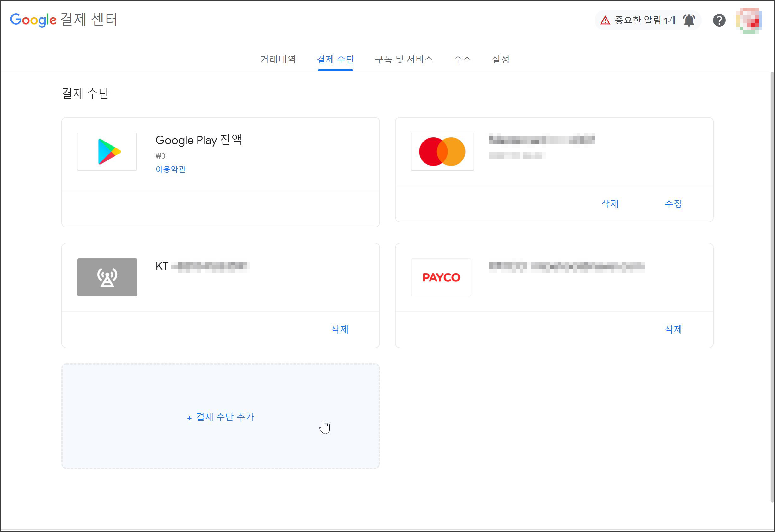Click the Google Play triangle logo
Image resolution: width=775 pixels, height=532 pixels.
pyautogui.click(x=109, y=152)
